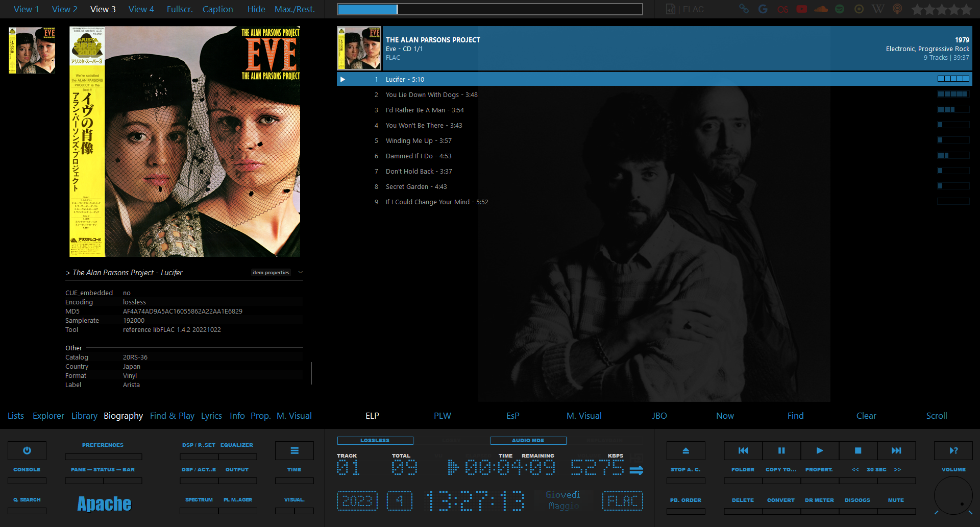Adjust the volume knob
This screenshot has width=980, height=527.
[953, 495]
